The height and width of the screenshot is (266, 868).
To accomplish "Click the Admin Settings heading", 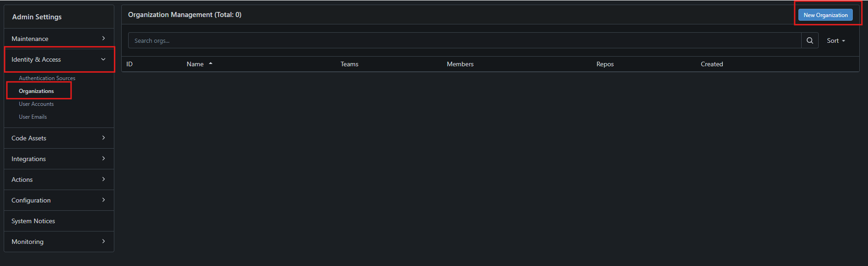I will click(37, 17).
